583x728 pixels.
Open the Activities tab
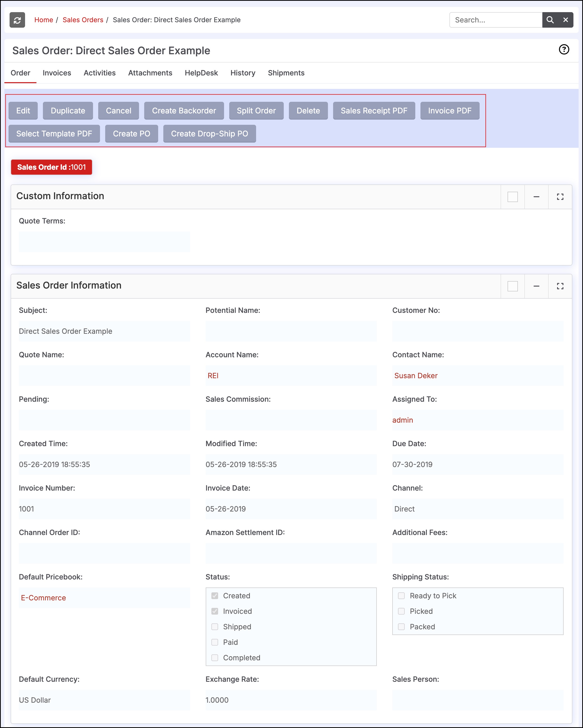point(100,73)
